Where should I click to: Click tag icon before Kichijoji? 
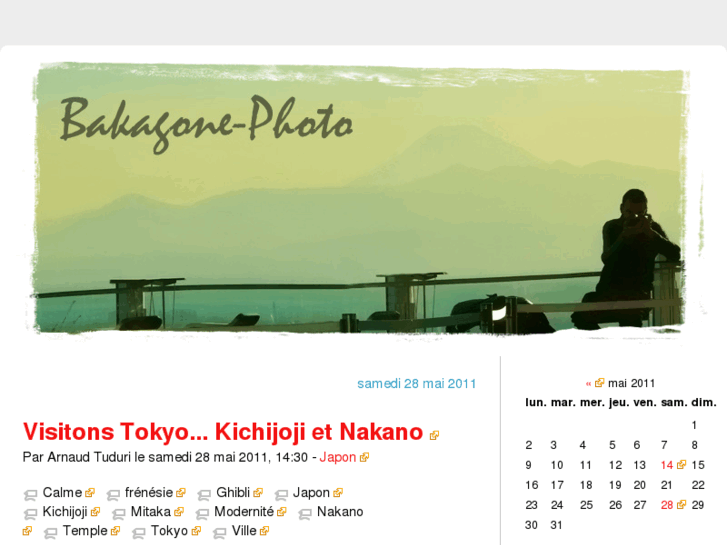30,514
